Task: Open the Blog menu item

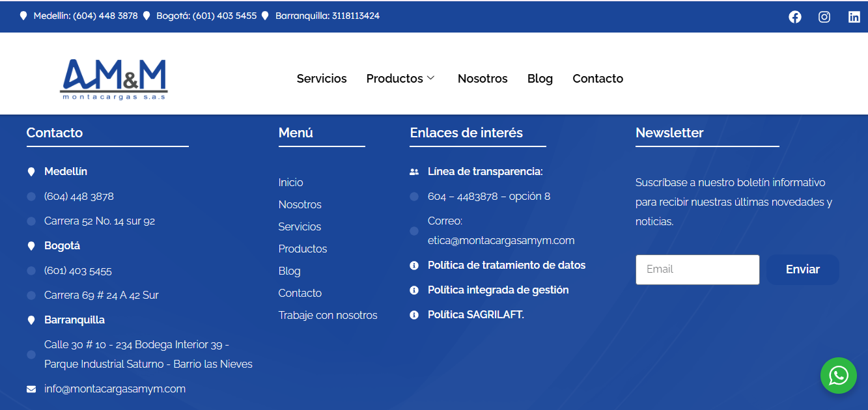Action: point(540,78)
